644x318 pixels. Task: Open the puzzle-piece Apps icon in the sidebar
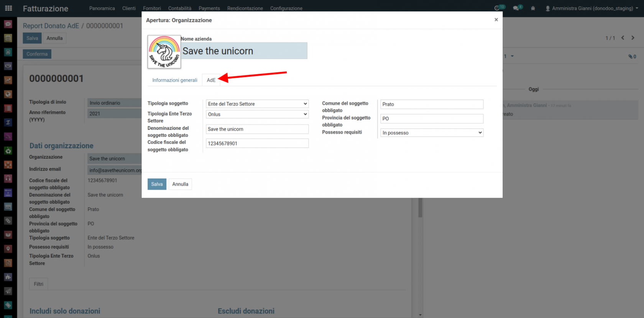click(x=8, y=277)
